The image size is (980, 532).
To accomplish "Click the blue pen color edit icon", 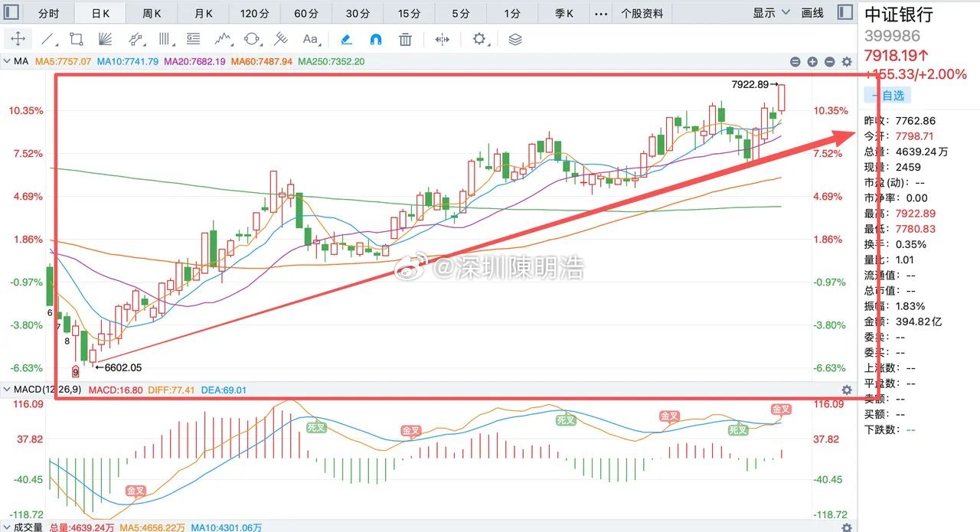I will coord(346,39).
